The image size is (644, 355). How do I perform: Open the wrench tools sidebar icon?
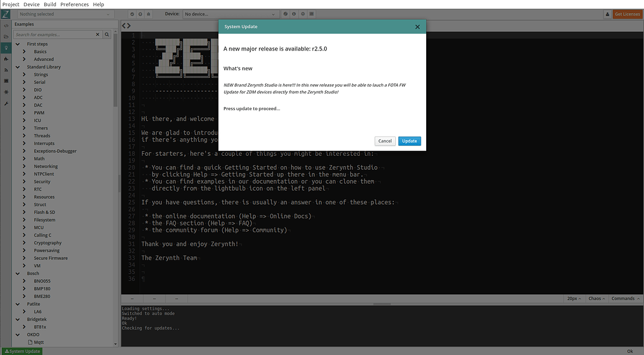click(6, 103)
